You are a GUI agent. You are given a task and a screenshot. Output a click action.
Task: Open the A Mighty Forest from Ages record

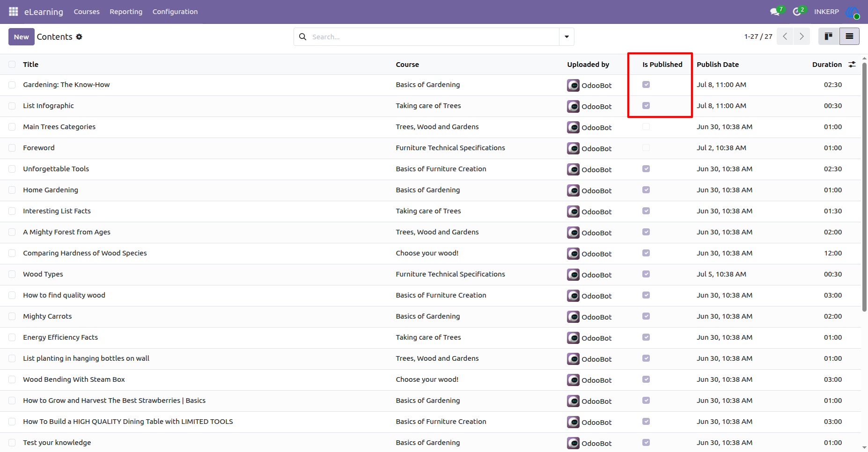pos(67,232)
